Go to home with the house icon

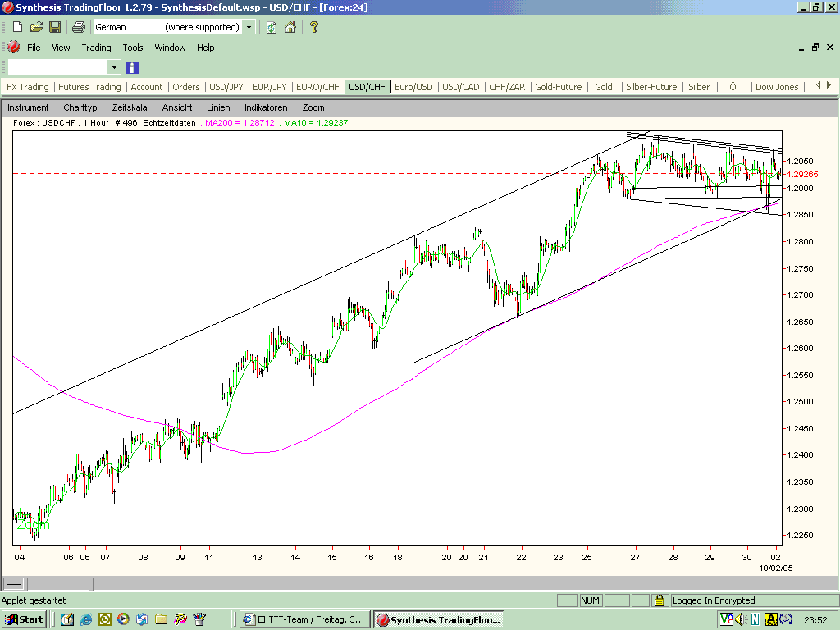[290, 27]
